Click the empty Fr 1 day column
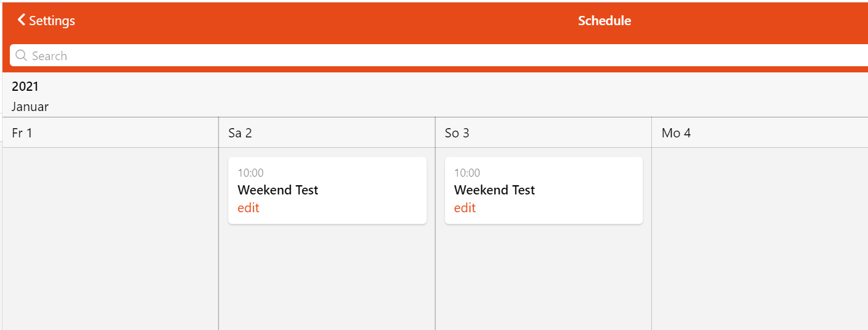 110,239
